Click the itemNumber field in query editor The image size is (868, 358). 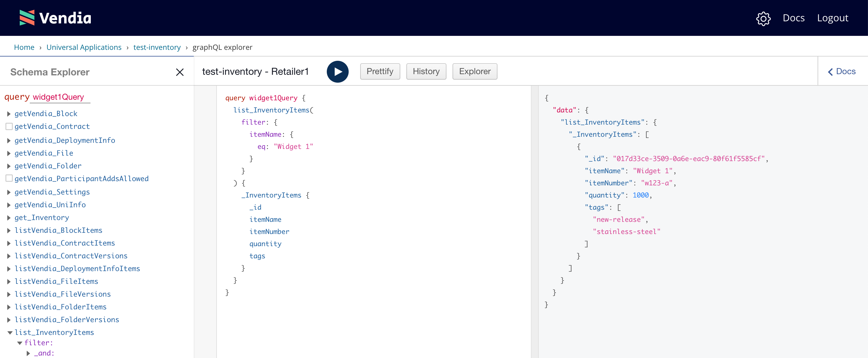click(x=269, y=232)
